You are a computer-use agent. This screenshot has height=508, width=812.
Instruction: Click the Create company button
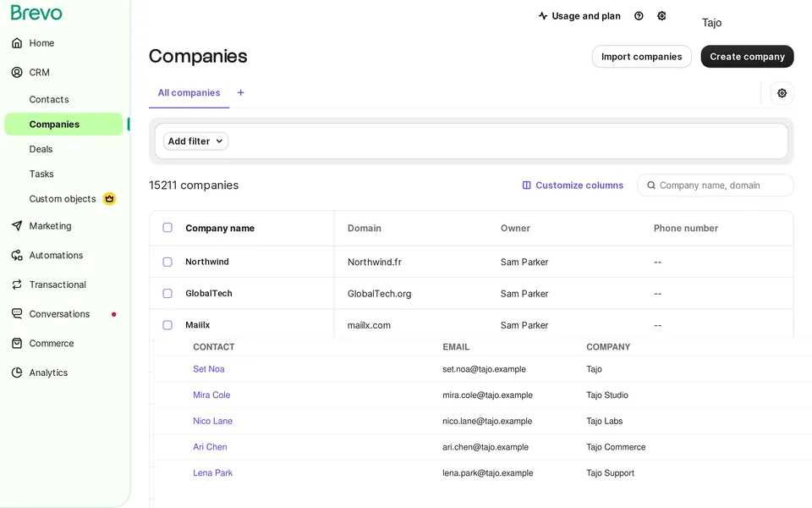[747, 57]
